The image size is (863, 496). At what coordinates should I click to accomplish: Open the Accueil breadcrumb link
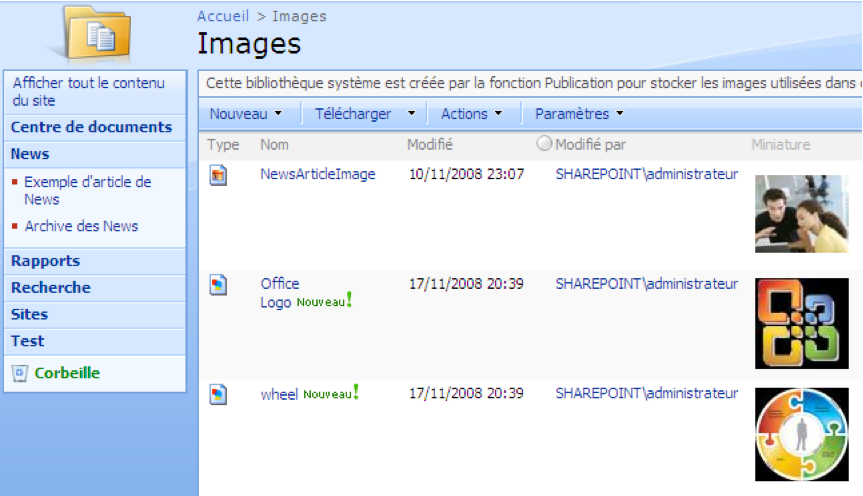pos(223,16)
